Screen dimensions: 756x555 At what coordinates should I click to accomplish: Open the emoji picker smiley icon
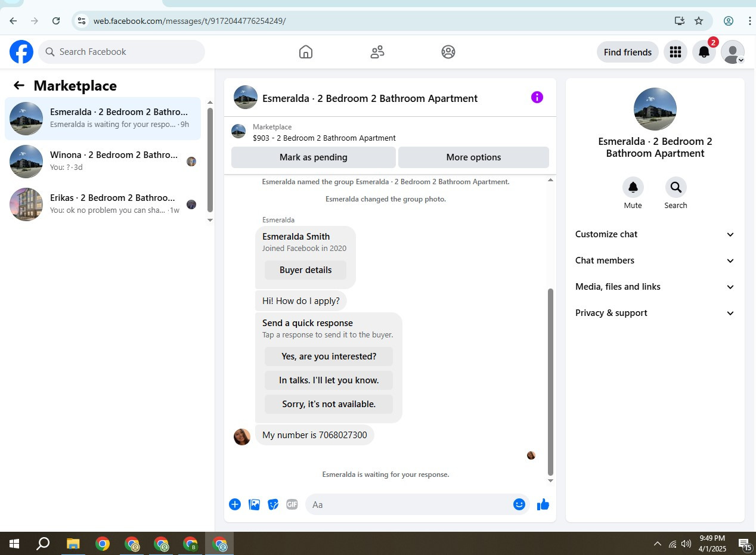(x=519, y=504)
